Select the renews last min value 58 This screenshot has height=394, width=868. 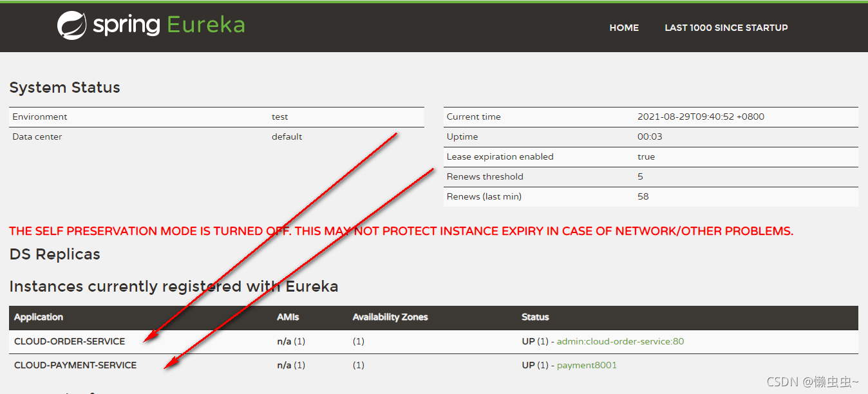[x=643, y=196]
